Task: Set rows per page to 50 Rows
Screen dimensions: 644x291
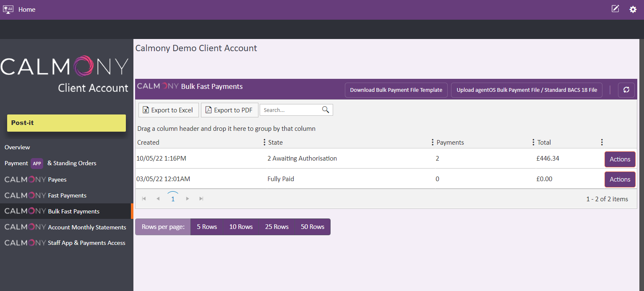Action: [x=313, y=227]
